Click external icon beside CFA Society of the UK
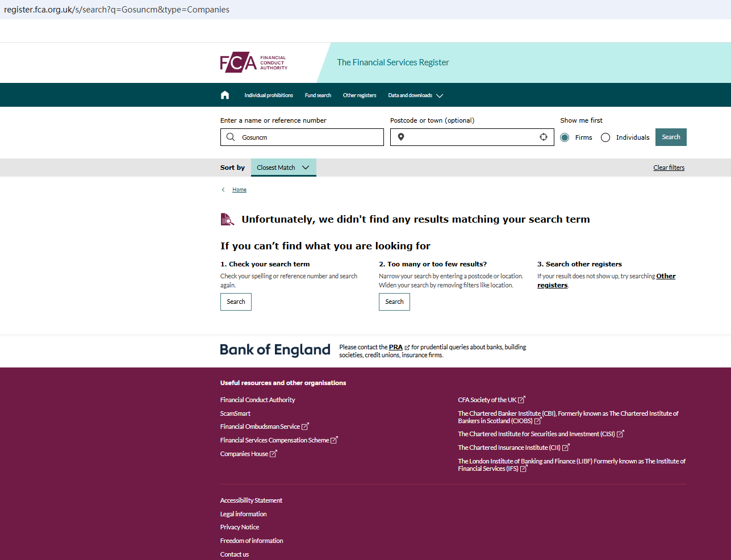Screen dimensions: 731x560 [521, 400]
